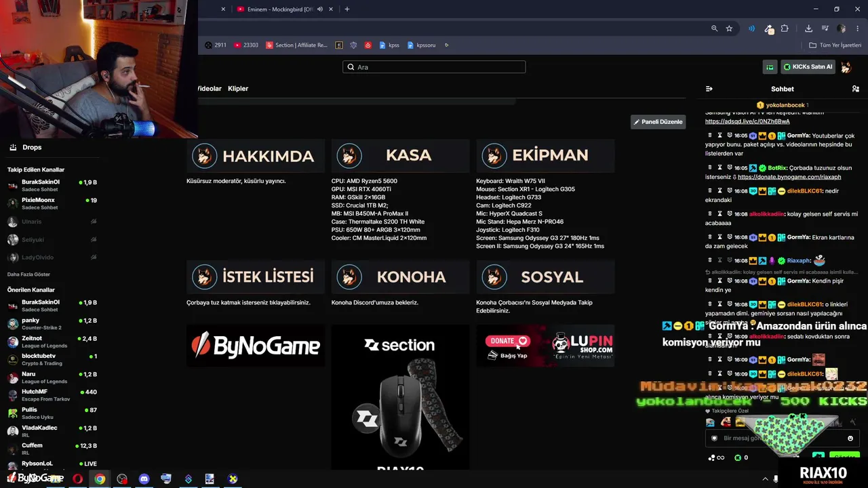The height and width of the screenshot is (488, 868).
Task: Open the Chrome three-dot menu
Action: (857, 28)
